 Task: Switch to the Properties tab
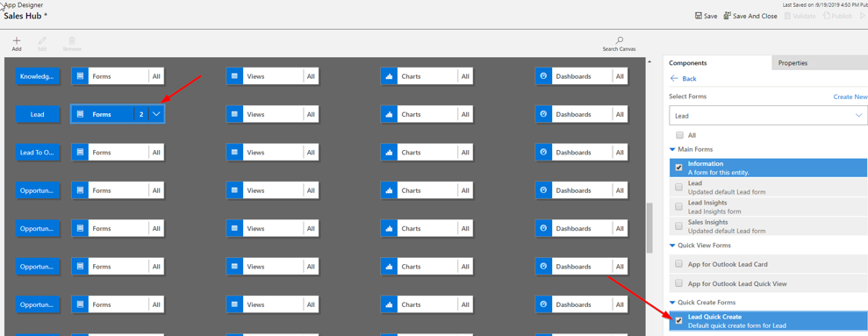(x=793, y=63)
